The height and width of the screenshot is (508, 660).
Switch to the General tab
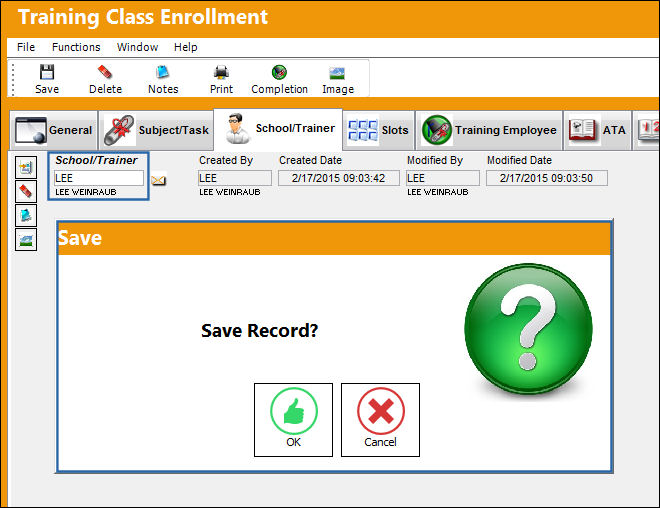tap(53, 130)
